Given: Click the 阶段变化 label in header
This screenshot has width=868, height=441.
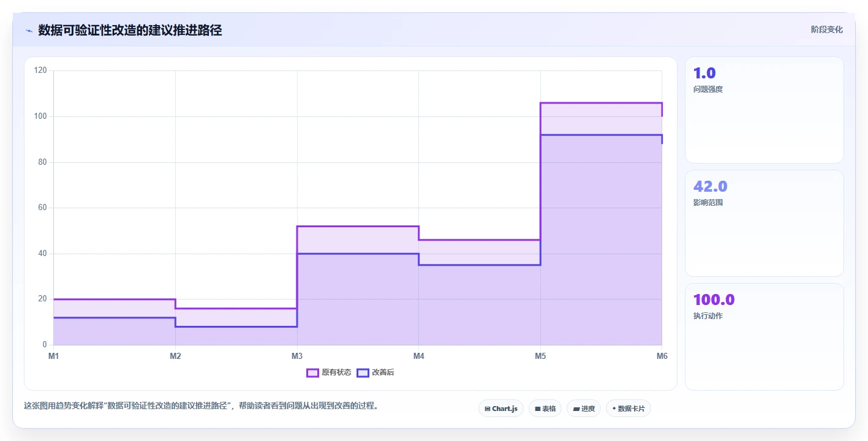Looking at the screenshot, I should pos(827,29).
